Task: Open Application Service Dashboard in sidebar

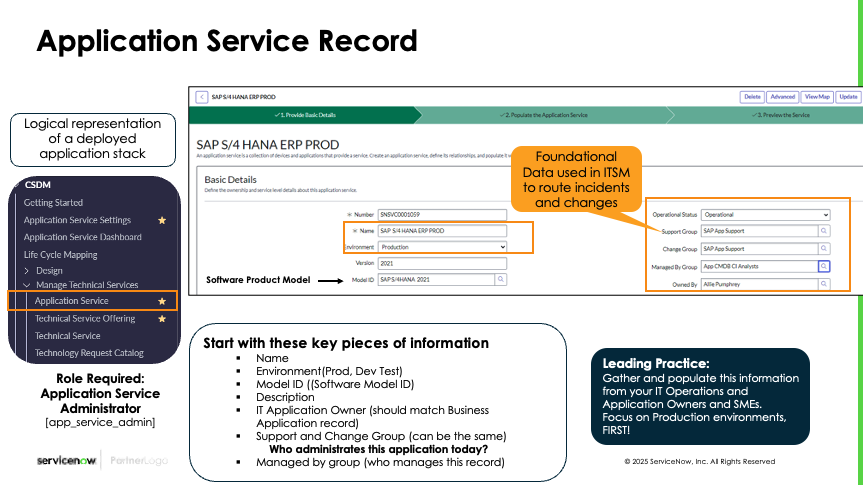Action: (x=83, y=237)
